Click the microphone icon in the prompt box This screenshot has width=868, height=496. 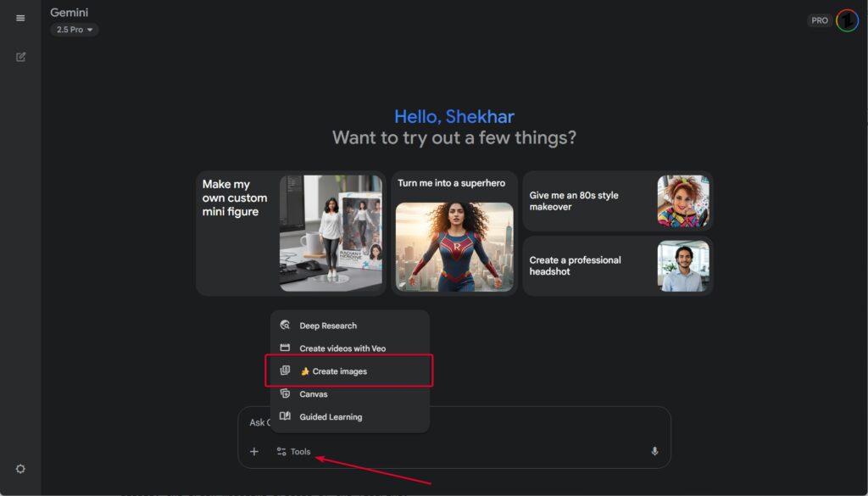[x=654, y=452]
